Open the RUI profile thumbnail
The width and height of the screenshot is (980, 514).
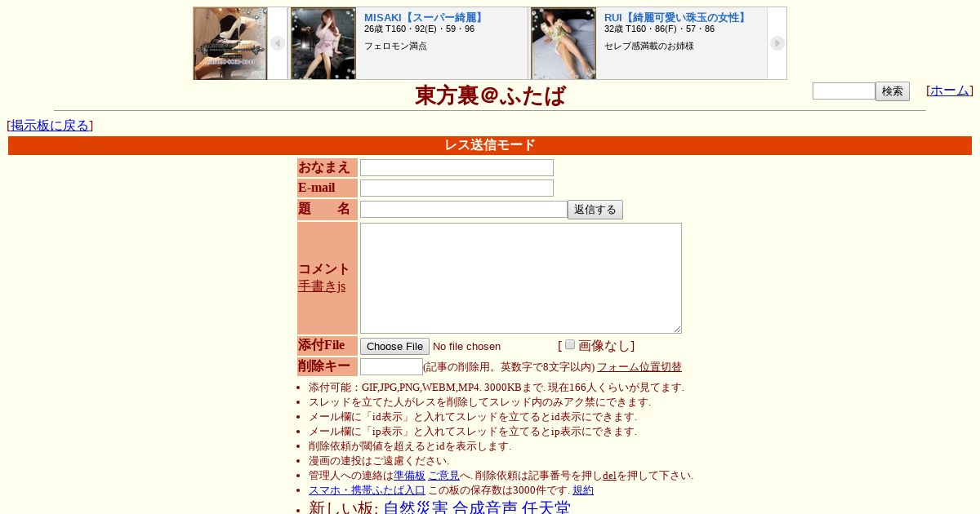563,43
